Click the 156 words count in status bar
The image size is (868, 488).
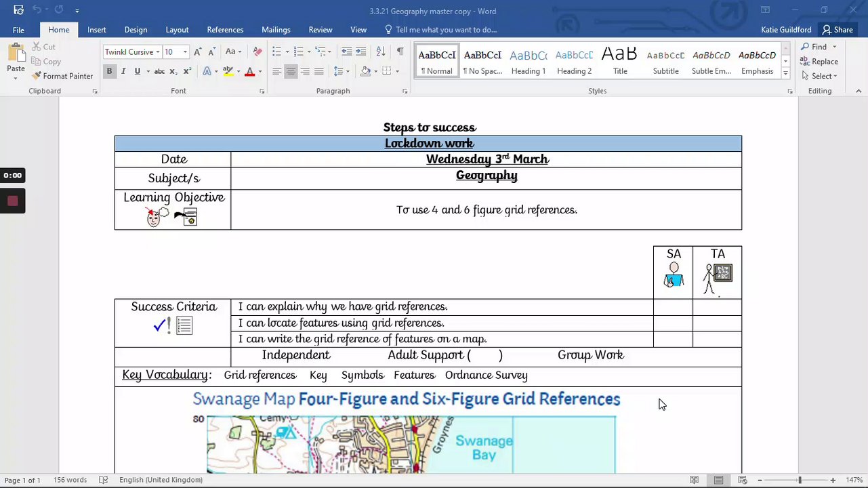click(x=70, y=480)
